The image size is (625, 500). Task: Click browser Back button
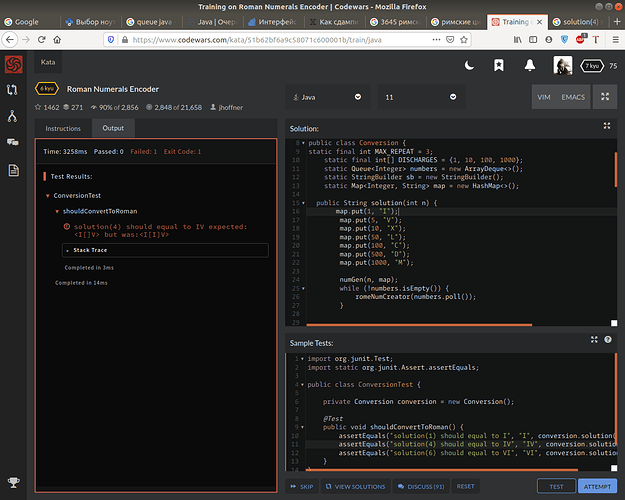pyautogui.click(x=10, y=39)
